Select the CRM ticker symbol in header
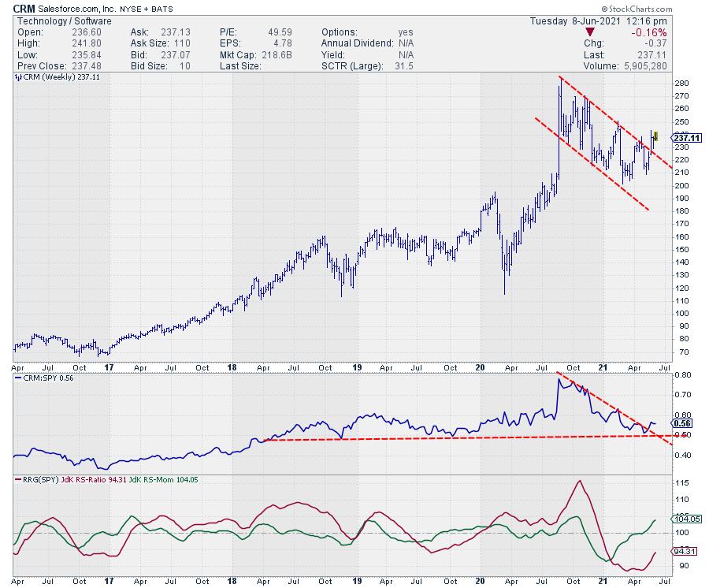The image size is (709, 588). (x=24, y=7)
